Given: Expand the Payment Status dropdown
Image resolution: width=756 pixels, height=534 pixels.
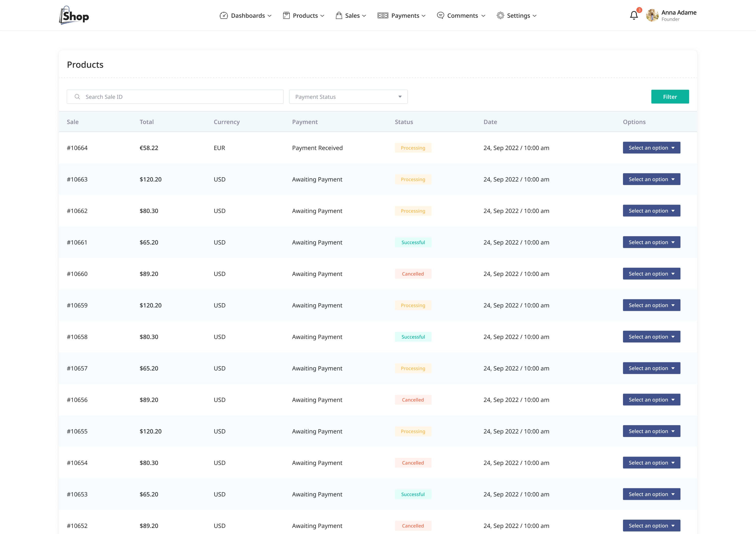Looking at the screenshot, I should [348, 97].
